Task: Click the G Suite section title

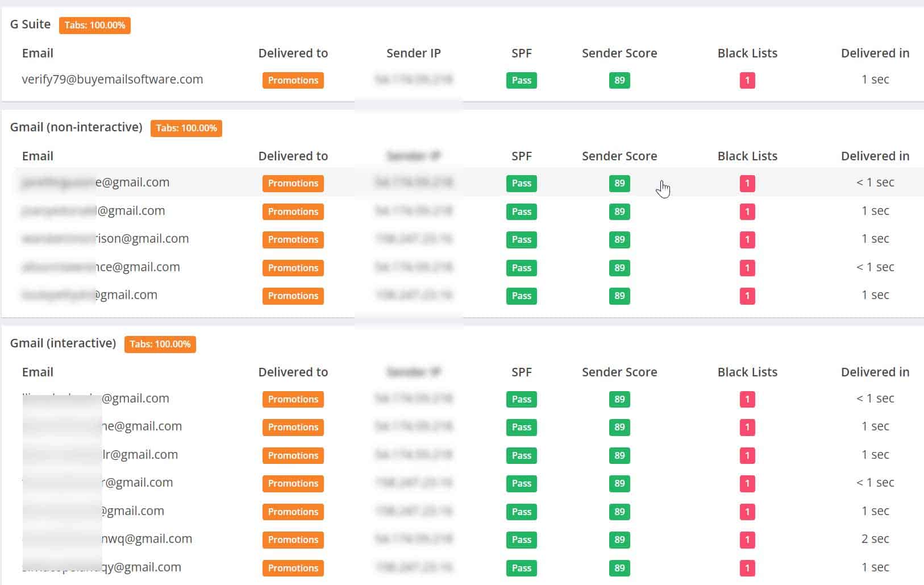Action: tap(30, 24)
